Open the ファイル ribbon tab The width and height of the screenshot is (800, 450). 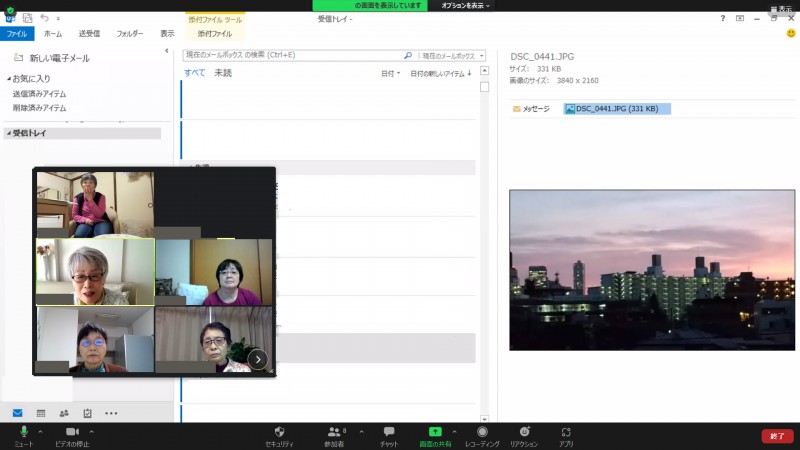[x=17, y=34]
